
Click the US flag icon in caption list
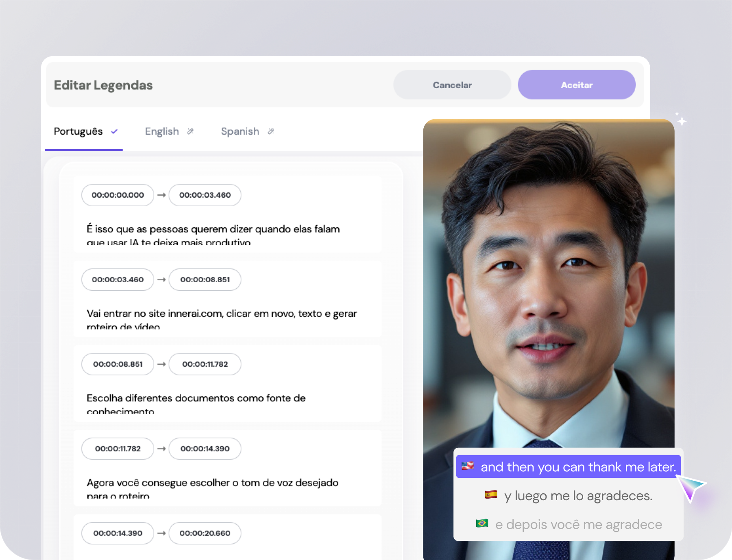(x=468, y=466)
